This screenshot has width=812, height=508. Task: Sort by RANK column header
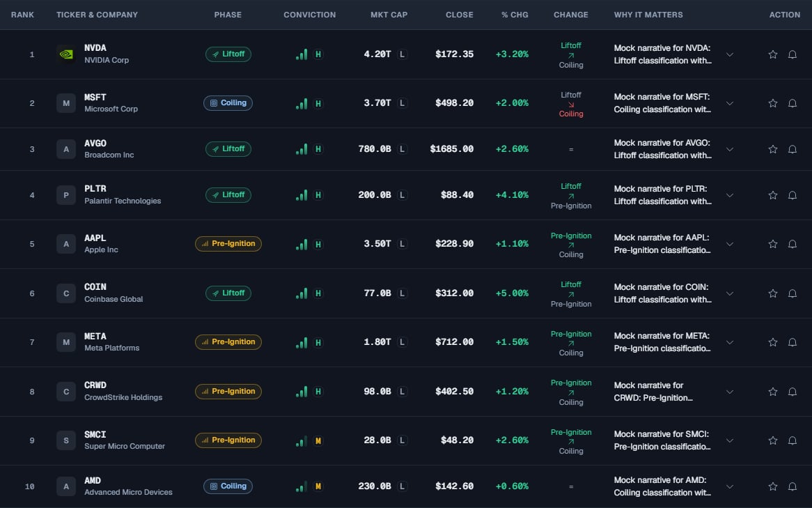22,15
